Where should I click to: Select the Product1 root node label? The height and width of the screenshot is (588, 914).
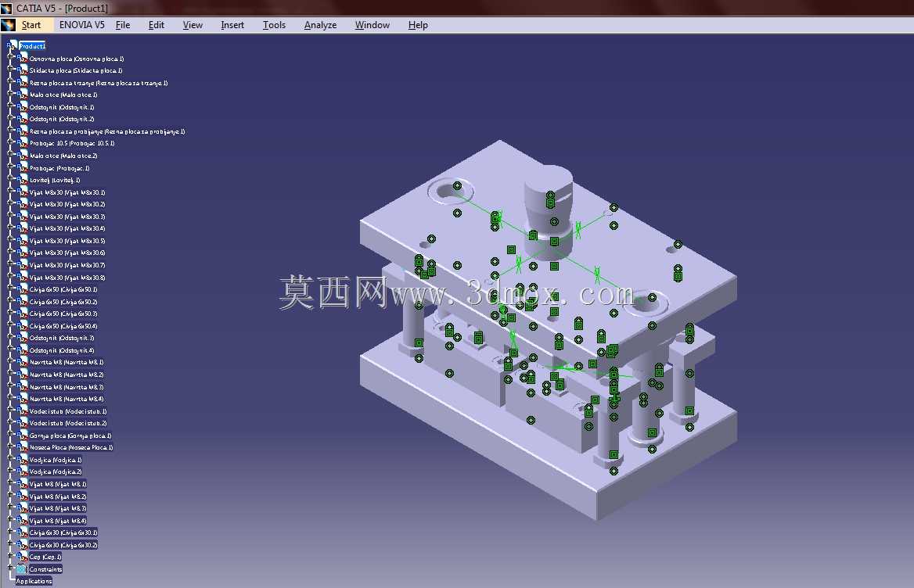(32, 46)
